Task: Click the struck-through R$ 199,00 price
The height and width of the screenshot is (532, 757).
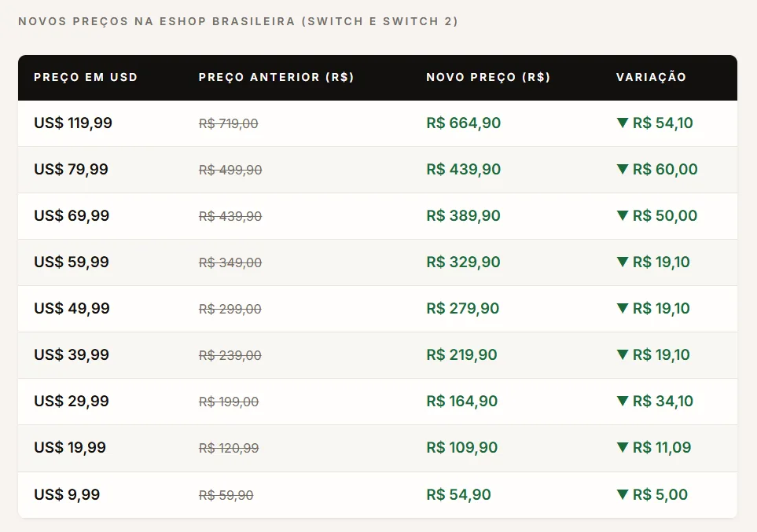Action: pos(229,402)
